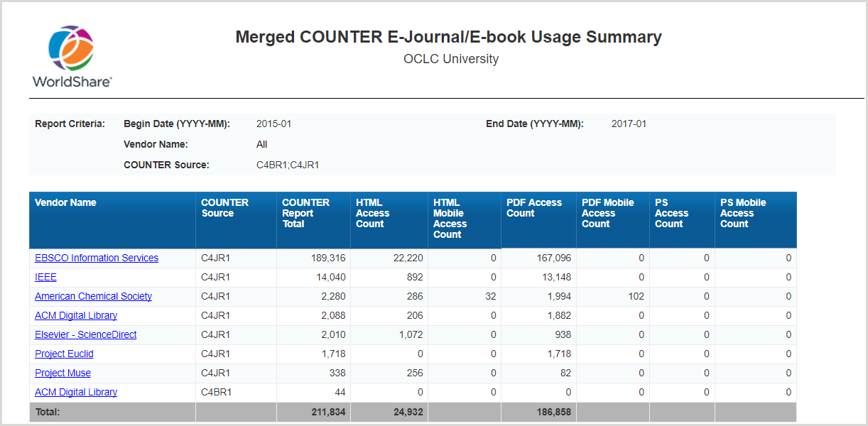Image resolution: width=868 pixels, height=426 pixels.
Task: Click ACM Digital Library total 2,088
Action: 333,315
